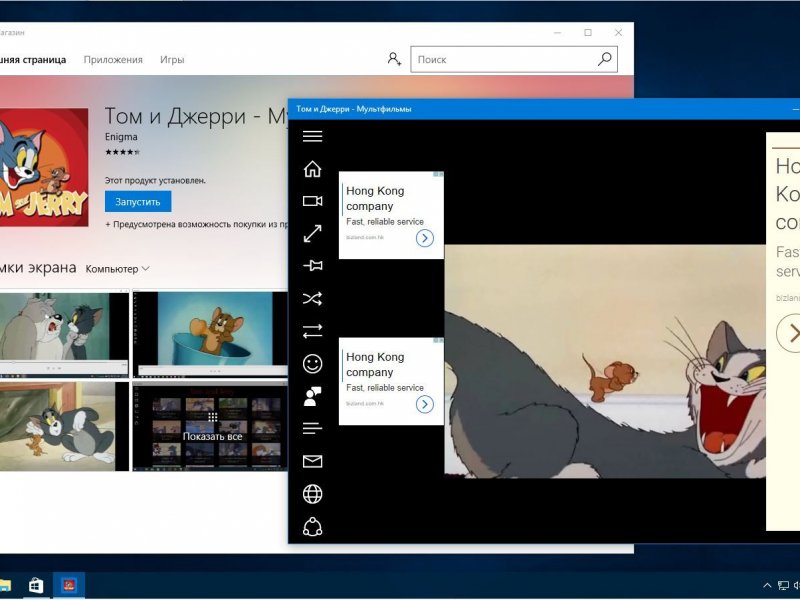Click the magnifier search icon in the Store
Viewport: 800px width, 600px height.
tap(605, 59)
